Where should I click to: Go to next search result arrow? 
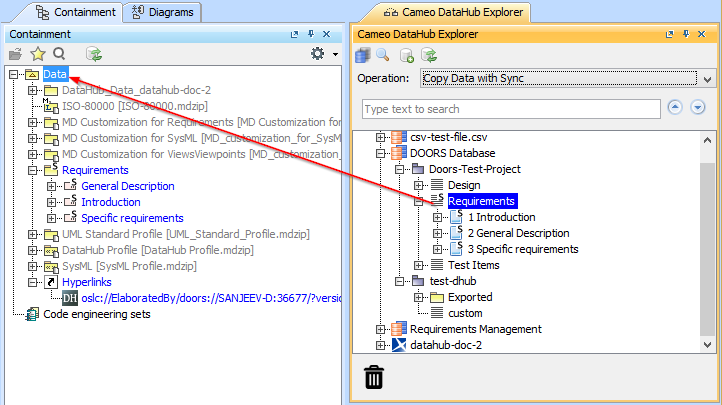coord(698,108)
